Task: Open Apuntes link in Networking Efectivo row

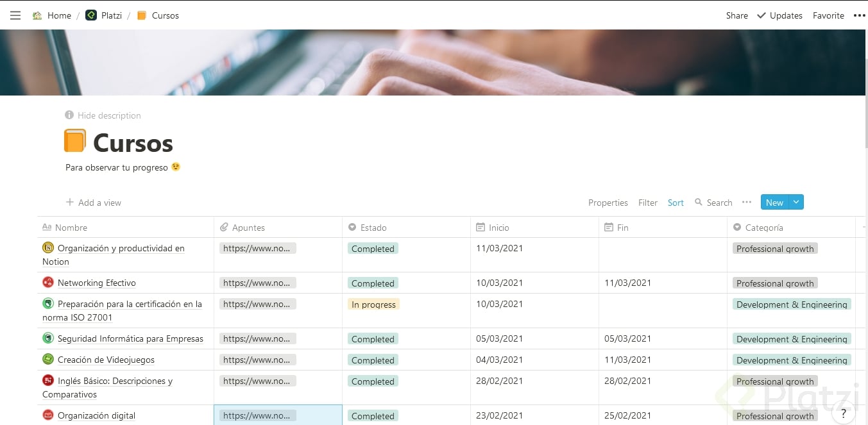Action: coord(258,283)
